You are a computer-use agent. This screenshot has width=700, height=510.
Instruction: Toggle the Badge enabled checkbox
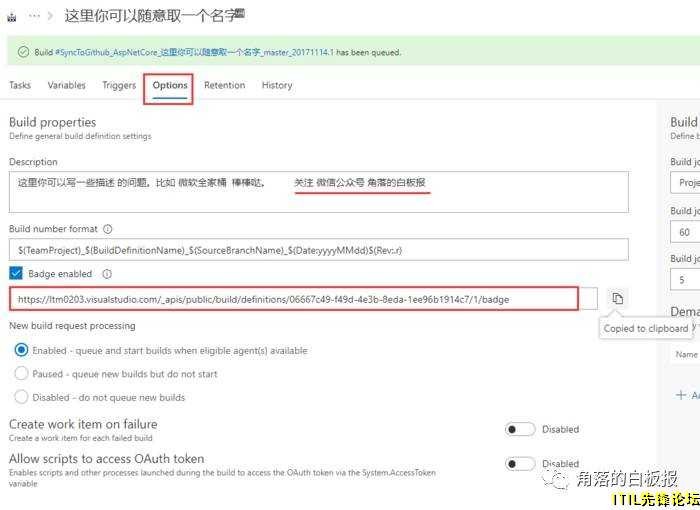coord(16,273)
